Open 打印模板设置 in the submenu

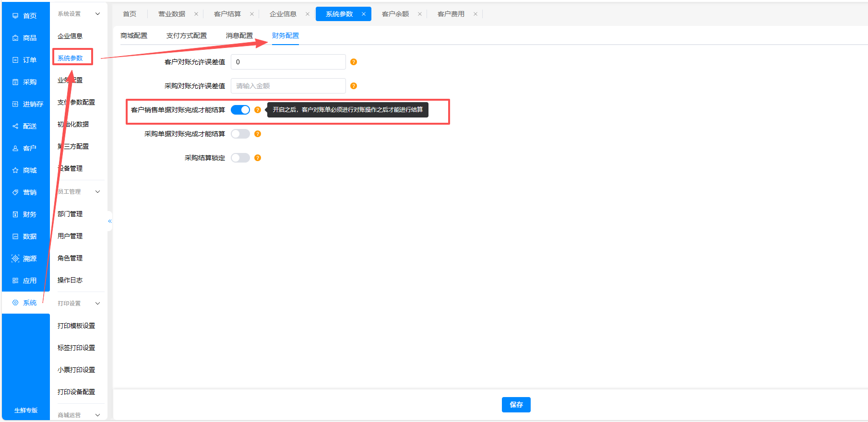[x=76, y=326]
